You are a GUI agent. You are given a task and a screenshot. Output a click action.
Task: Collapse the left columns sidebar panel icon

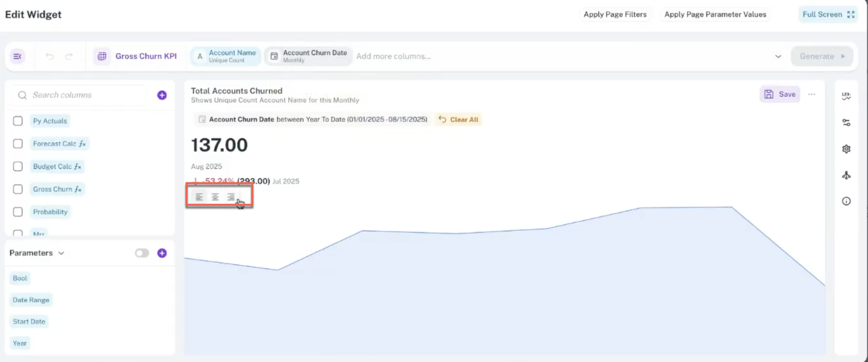tap(18, 56)
